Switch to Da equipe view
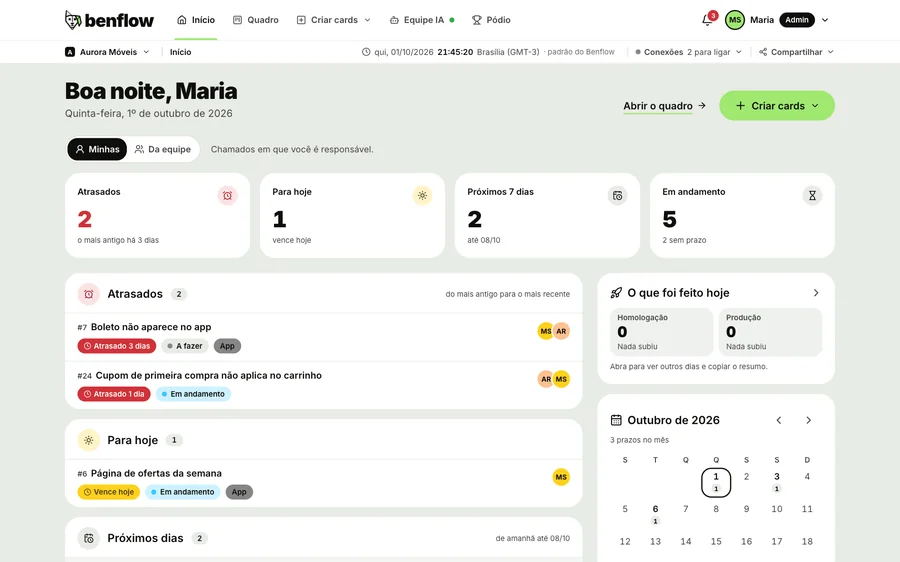 162,149
